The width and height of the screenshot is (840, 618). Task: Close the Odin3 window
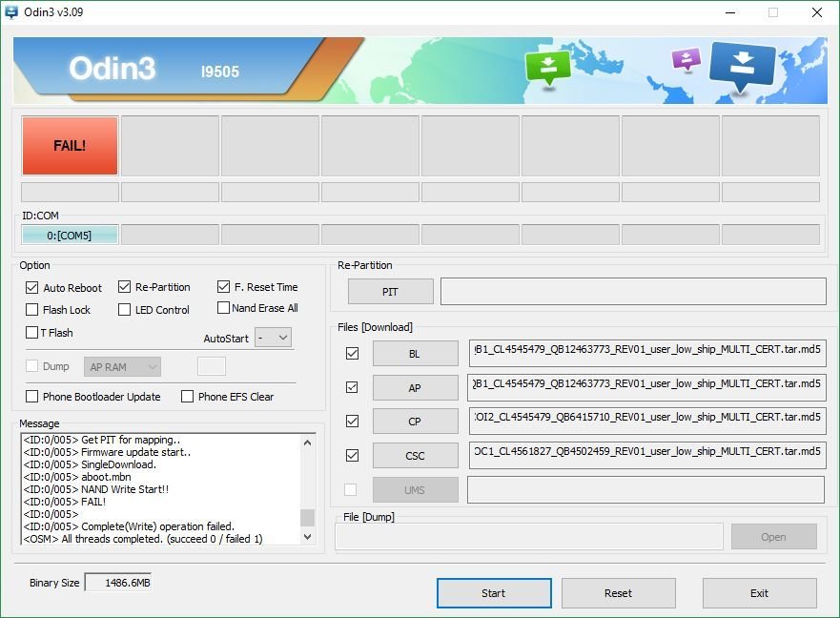coord(816,12)
